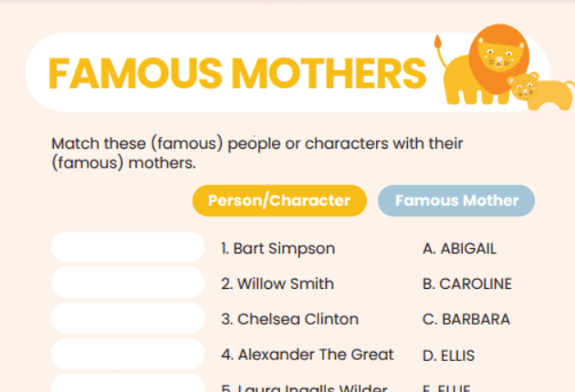Screen dimensions: 575x392
Task: Click the answer box beside Laura Ingalls Wilder
Action: [128, 385]
